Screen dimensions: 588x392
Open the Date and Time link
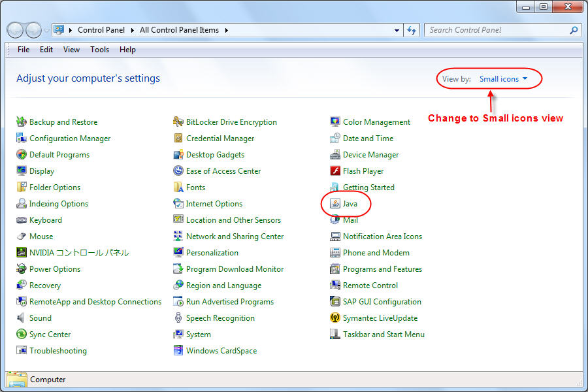[368, 139]
